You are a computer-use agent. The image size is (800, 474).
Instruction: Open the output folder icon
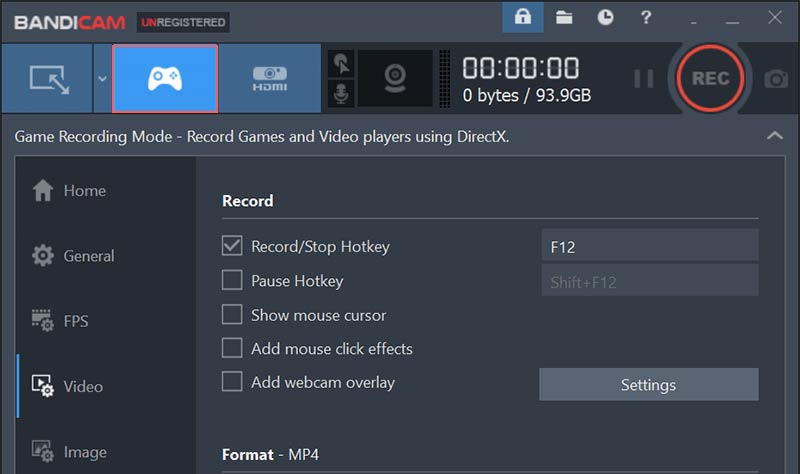(564, 17)
